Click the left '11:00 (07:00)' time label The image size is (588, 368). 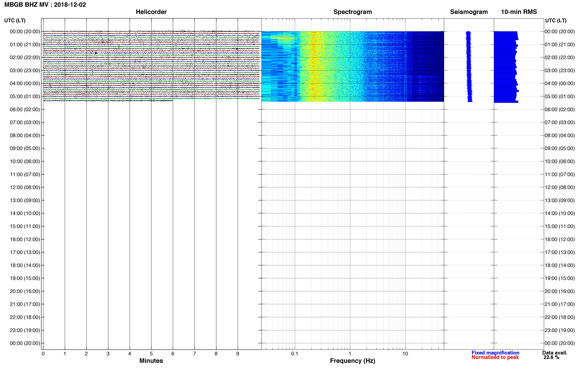pos(25,174)
